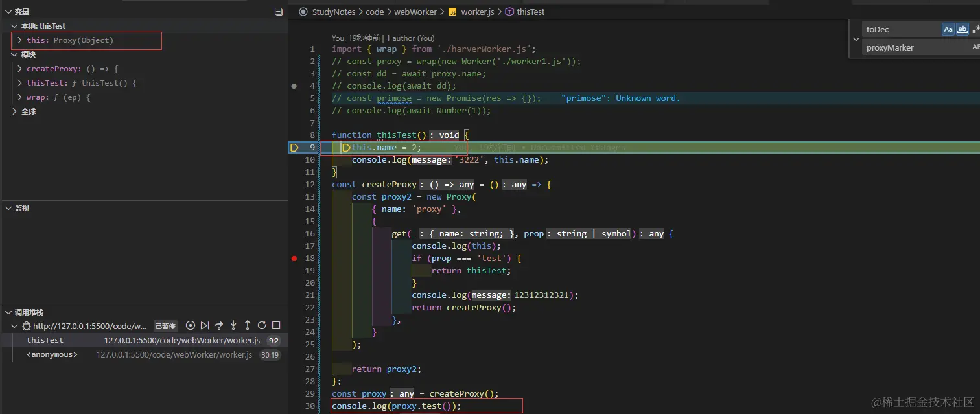This screenshot has height=414, width=980.
Task: Expand the thisTest function variable entry
Action: click(20, 83)
